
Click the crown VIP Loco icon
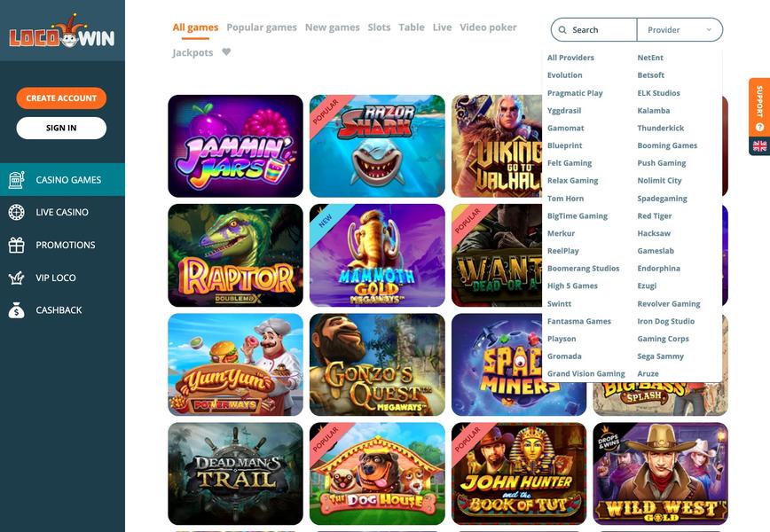coord(16,278)
